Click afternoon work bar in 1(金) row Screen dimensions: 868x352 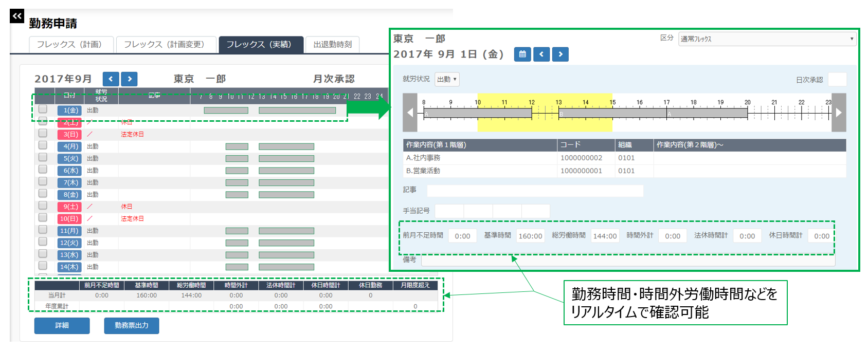pyautogui.click(x=297, y=110)
